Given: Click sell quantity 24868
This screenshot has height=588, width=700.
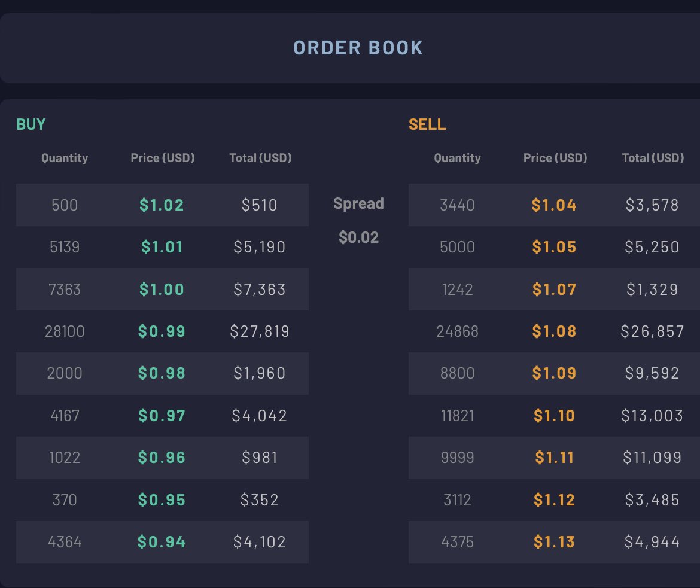Looking at the screenshot, I should [457, 331].
